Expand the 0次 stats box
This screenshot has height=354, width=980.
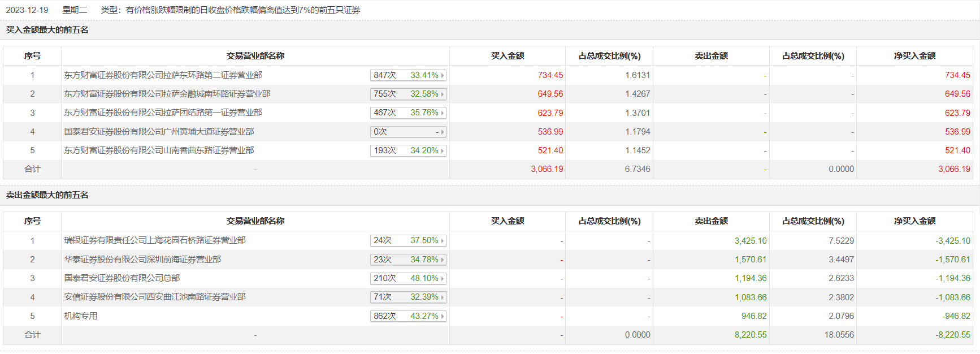coord(408,132)
